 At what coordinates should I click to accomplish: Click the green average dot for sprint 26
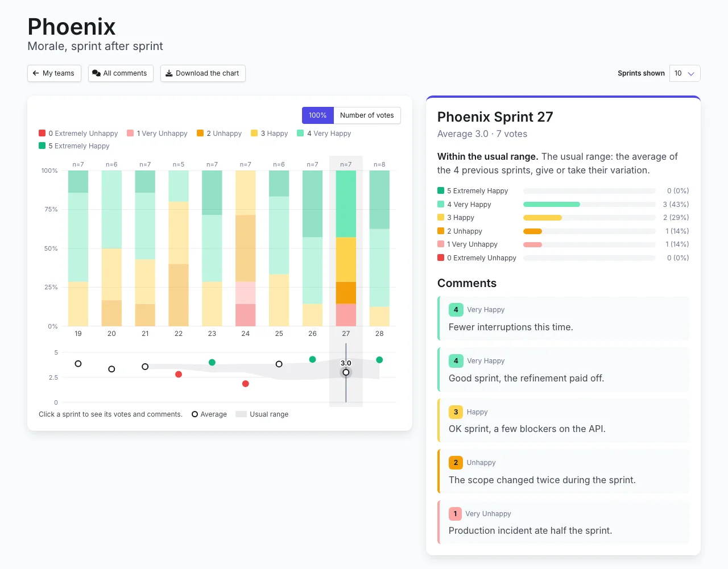click(312, 359)
